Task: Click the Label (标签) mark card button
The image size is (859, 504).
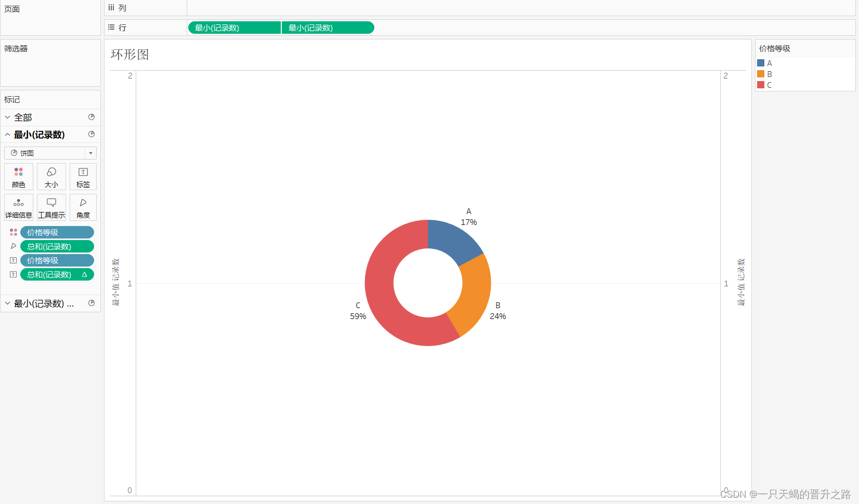Action: [x=83, y=177]
